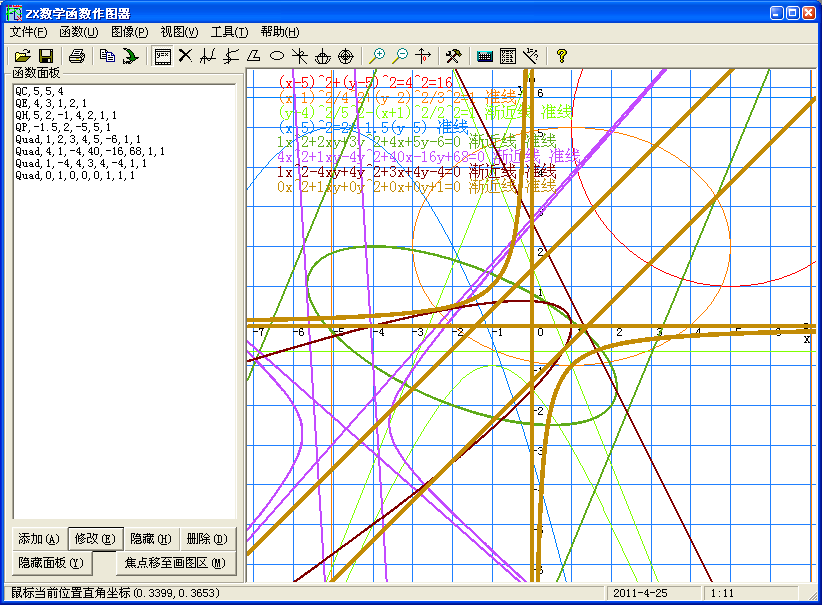Select the polygon shape tool icon
822x605 pixels.
pyautogui.click(x=254, y=56)
